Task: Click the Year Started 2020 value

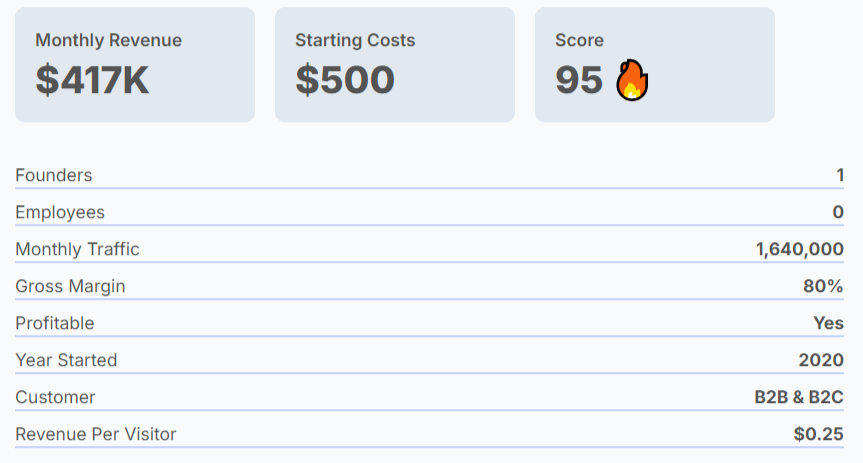Action: click(x=821, y=360)
